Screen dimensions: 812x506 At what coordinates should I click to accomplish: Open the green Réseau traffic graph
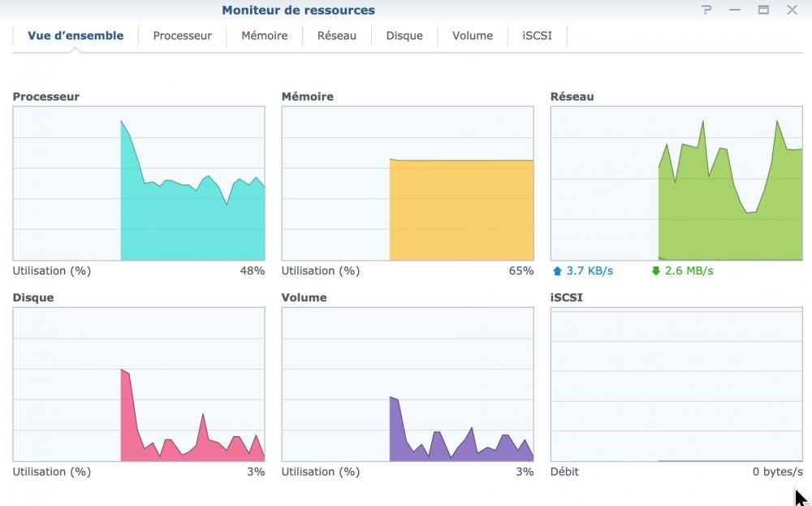(x=676, y=184)
